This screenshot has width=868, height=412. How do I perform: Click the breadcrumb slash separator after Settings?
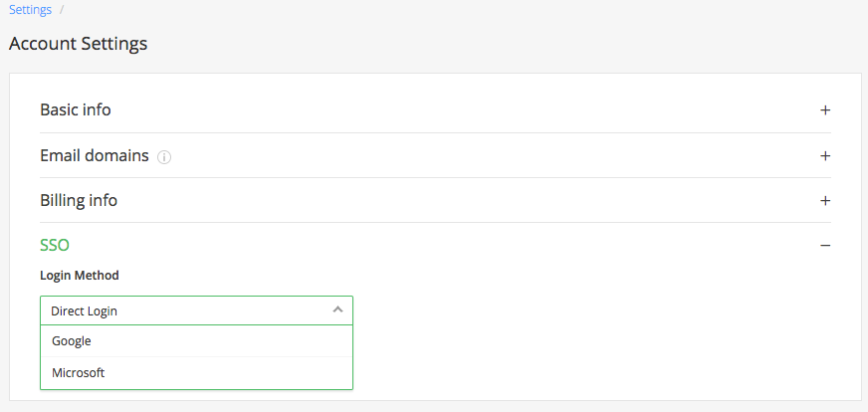[x=62, y=9]
